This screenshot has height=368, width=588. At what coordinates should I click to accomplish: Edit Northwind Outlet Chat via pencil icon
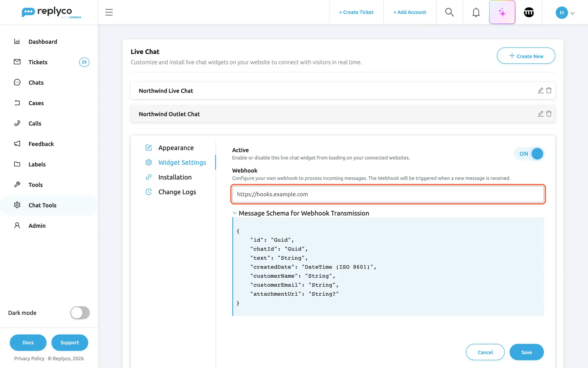coord(541,114)
